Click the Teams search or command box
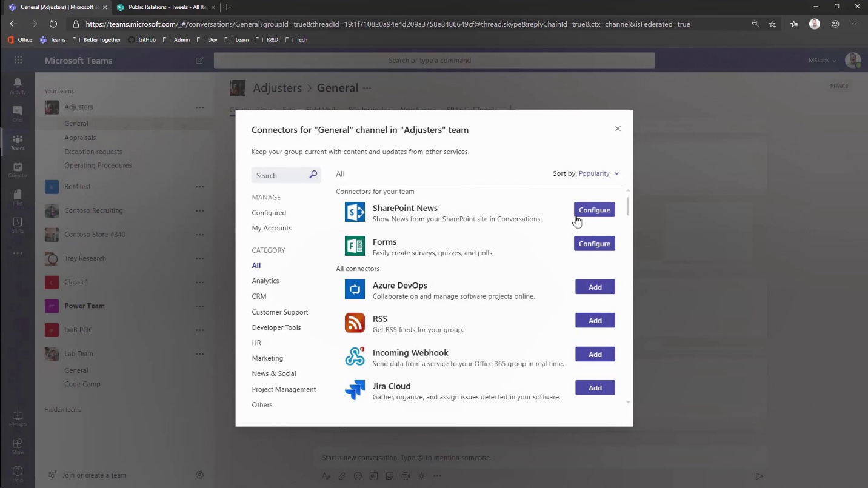Viewport: 868px width, 488px height. click(435, 61)
